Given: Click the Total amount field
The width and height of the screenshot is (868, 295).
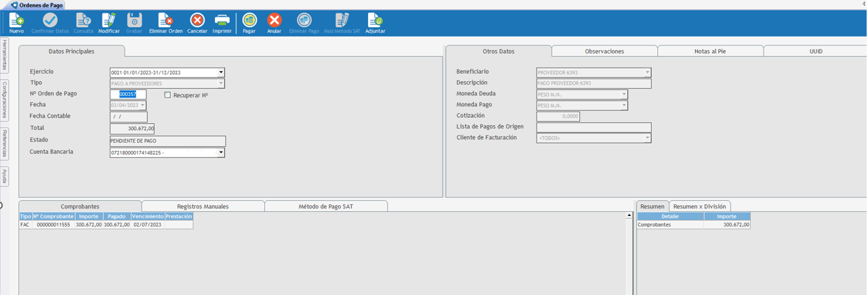Looking at the screenshot, I should click(132, 129).
